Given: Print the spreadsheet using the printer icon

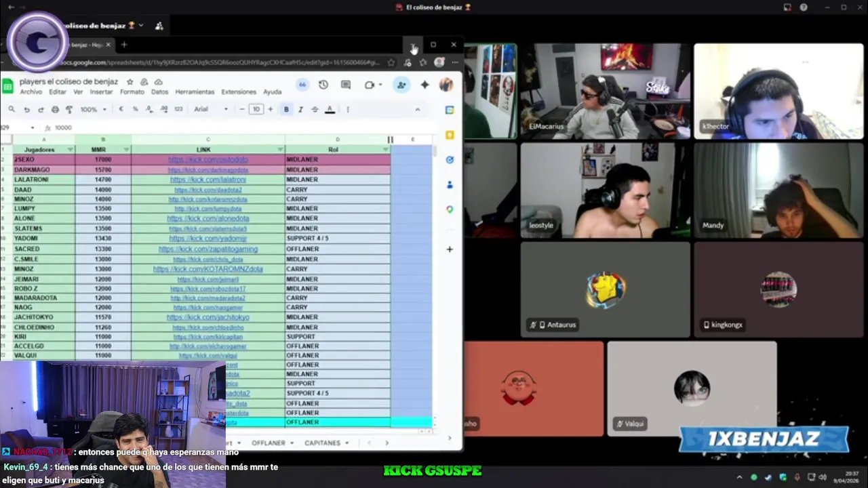Looking at the screenshot, I should click(55, 109).
